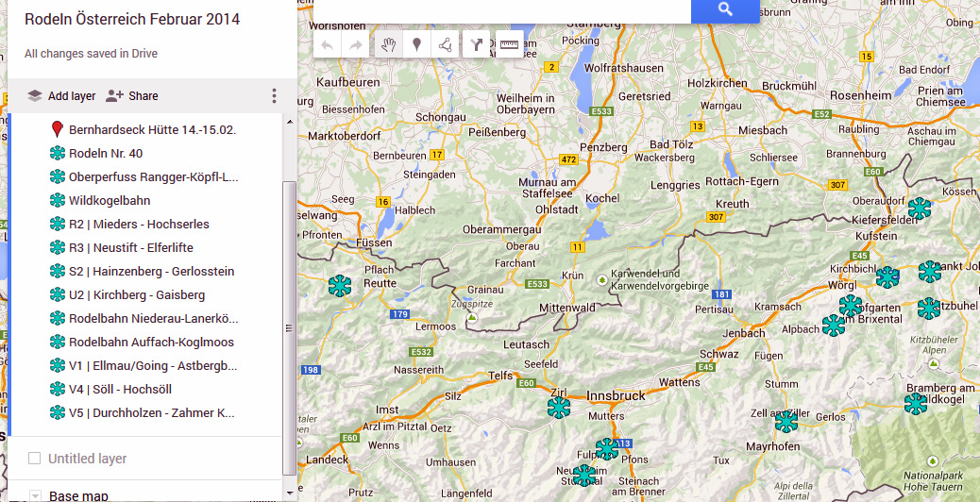Click 'All changes saved in Drive' text
This screenshot has height=502, width=980.
click(91, 54)
